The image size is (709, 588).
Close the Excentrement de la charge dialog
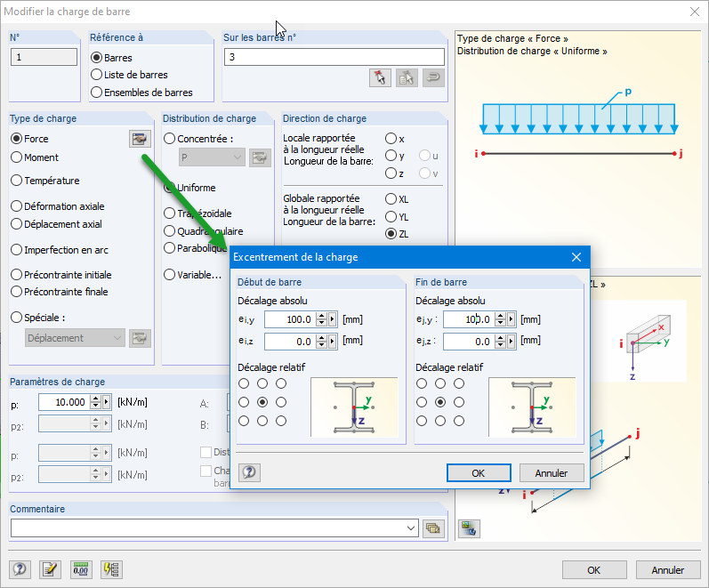point(576,257)
